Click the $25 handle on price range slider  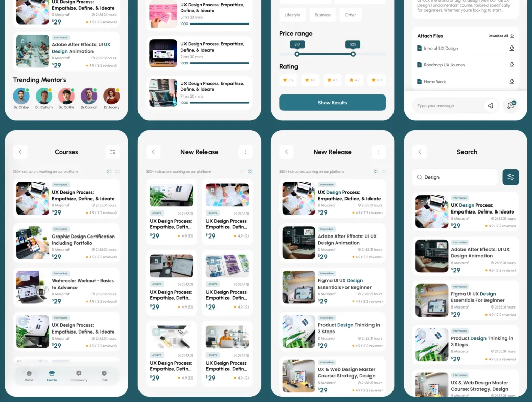click(x=353, y=54)
